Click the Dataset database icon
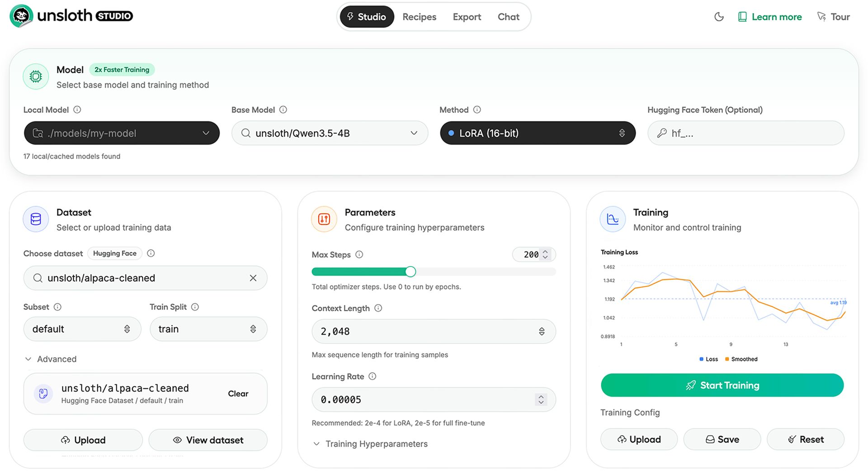 [36, 219]
